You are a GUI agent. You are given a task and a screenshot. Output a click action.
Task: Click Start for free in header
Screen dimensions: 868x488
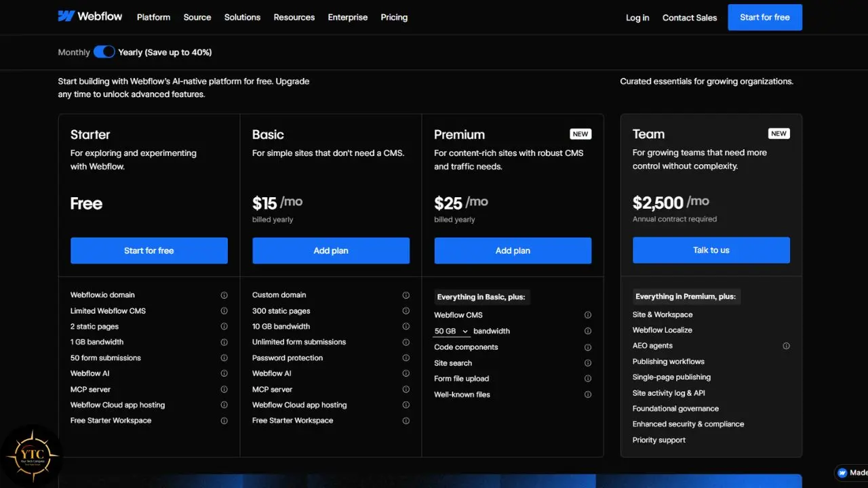coord(765,18)
